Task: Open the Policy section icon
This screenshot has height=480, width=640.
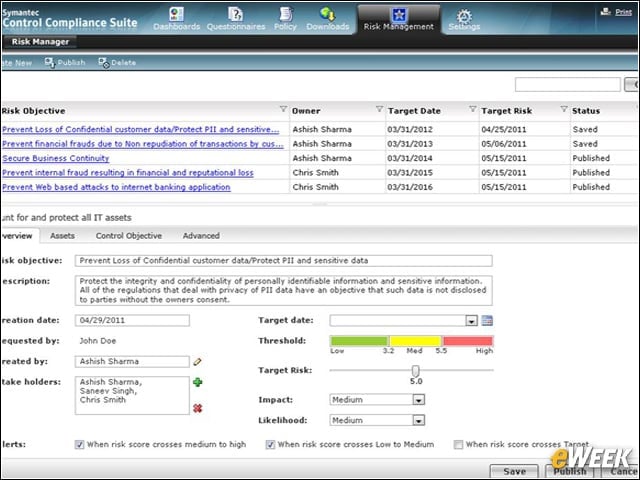Action: click(x=285, y=15)
